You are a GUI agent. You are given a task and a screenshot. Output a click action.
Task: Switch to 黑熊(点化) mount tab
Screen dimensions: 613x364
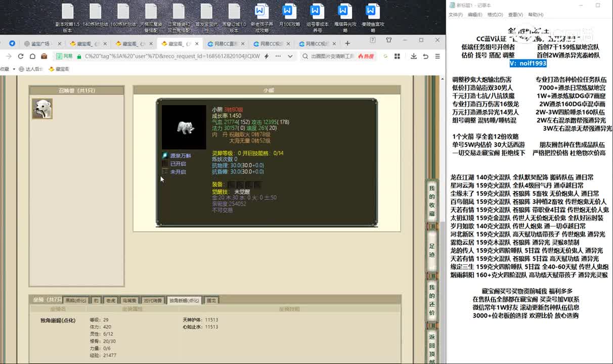76,300
